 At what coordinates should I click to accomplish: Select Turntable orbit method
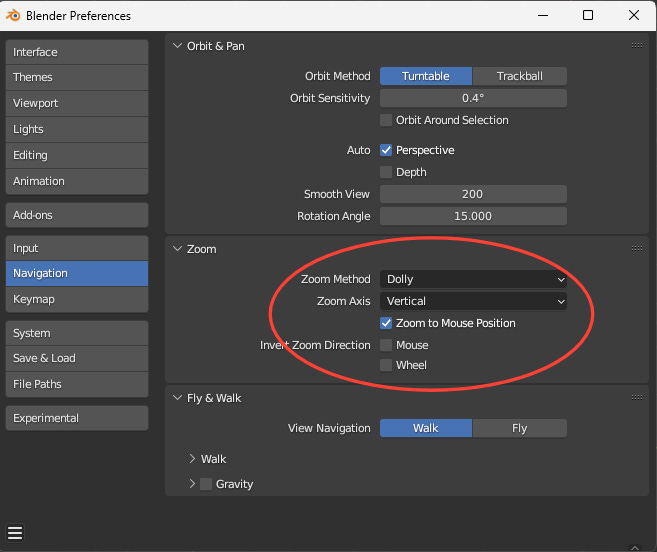pos(426,76)
